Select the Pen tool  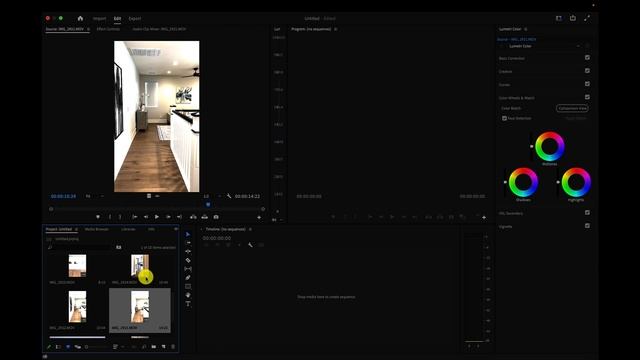click(188, 278)
